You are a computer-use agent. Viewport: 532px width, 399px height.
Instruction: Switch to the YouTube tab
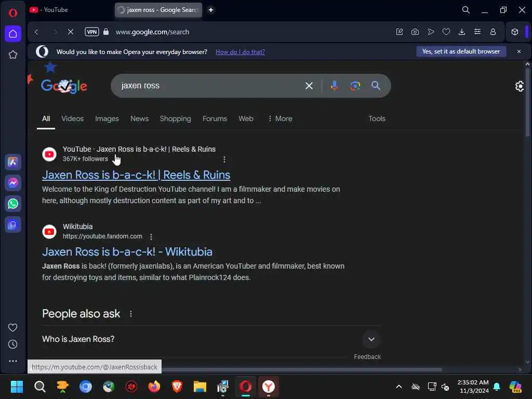(70, 10)
